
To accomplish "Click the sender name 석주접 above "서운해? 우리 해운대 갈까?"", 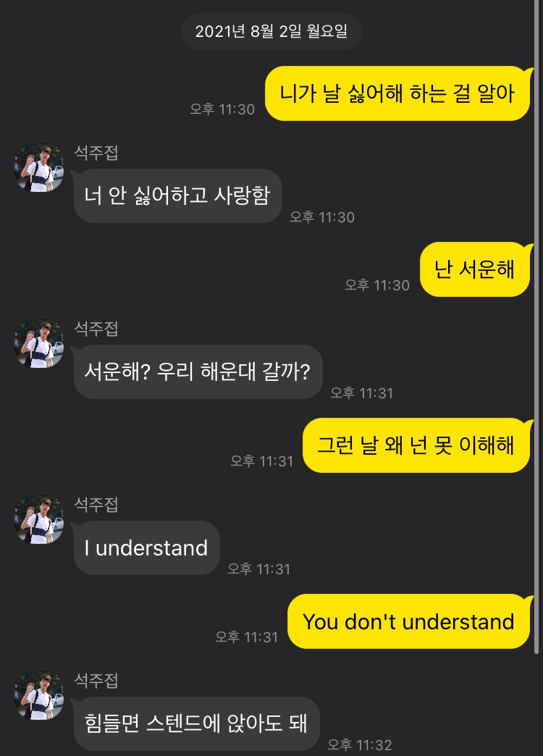I will (x=96, y=329).
